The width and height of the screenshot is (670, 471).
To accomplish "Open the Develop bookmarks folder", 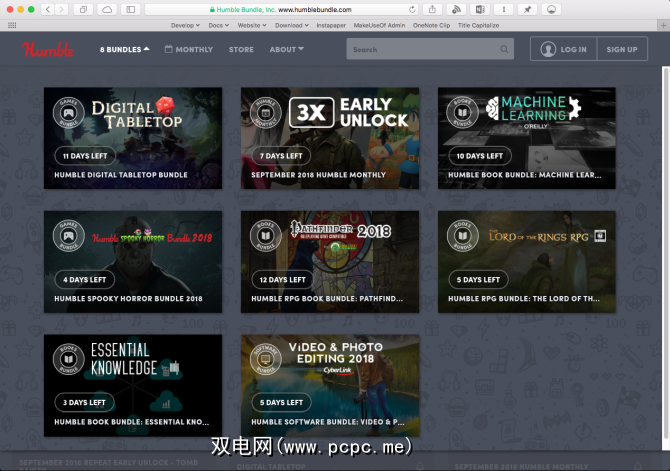I will [185, 25].
